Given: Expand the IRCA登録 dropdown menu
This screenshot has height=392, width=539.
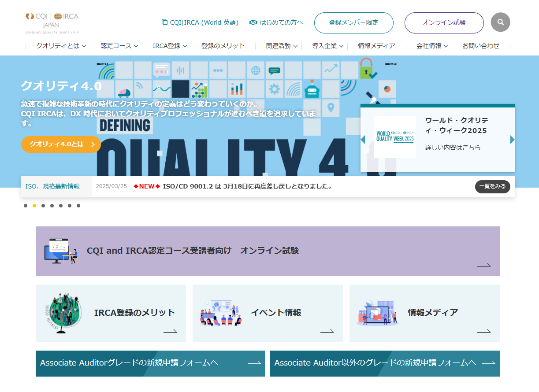Looking at the screenshot, I should tap(170, 46).
